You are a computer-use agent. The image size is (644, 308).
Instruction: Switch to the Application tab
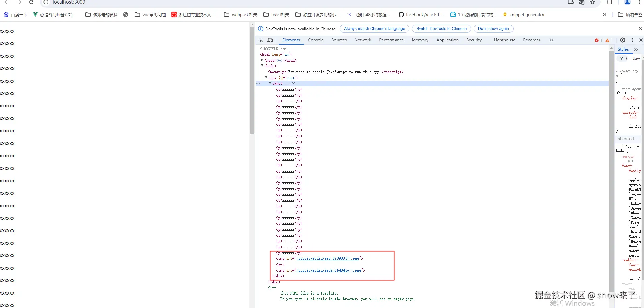(447, 40)
